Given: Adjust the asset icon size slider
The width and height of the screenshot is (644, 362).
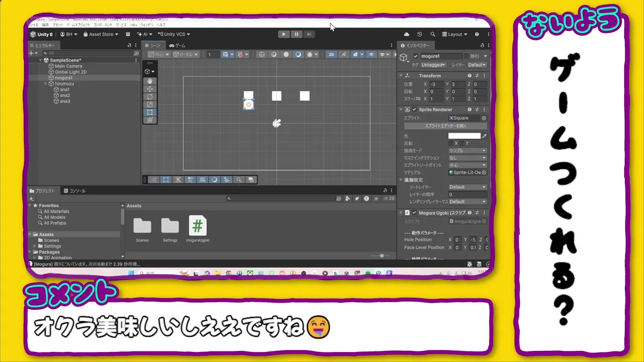Looking at the screenshot, I should coord(382,256).
